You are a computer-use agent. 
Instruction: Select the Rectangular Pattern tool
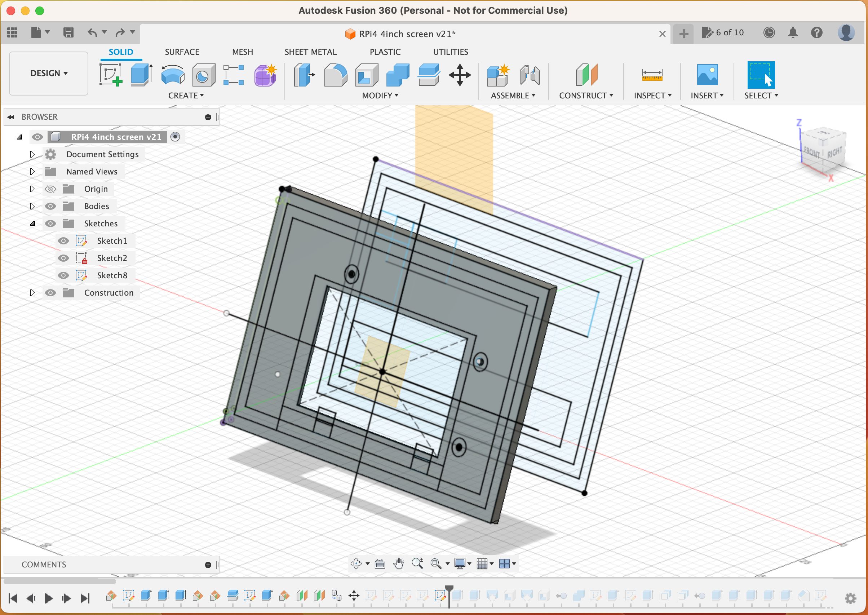(x=234, y=75)
